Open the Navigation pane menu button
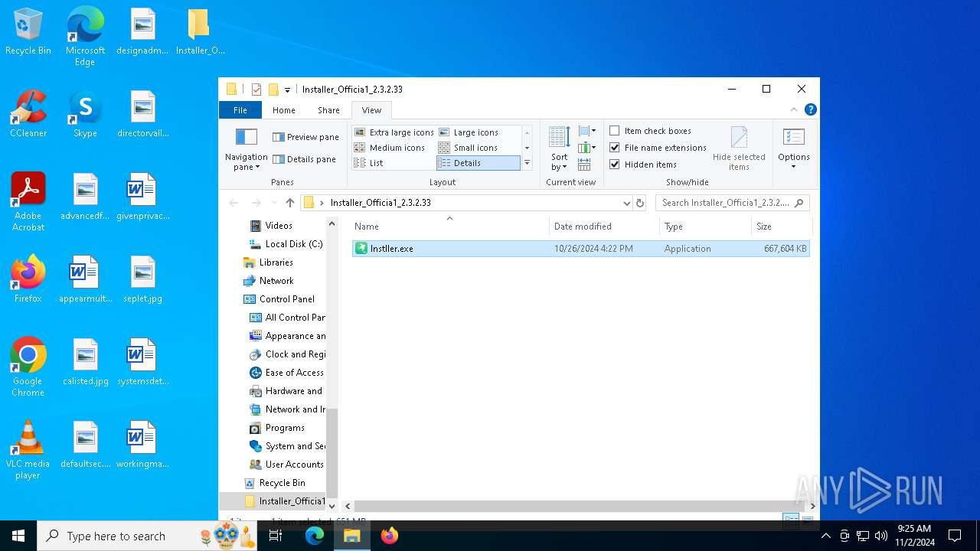This screenshot has width=980, height=551. 246,149
